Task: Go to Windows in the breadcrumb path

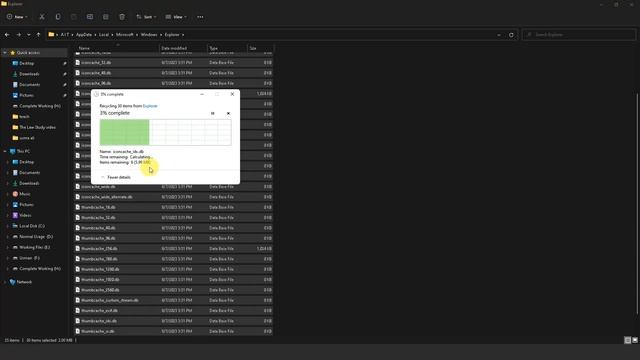Action: pyautogui.click(x=149, y=35)
